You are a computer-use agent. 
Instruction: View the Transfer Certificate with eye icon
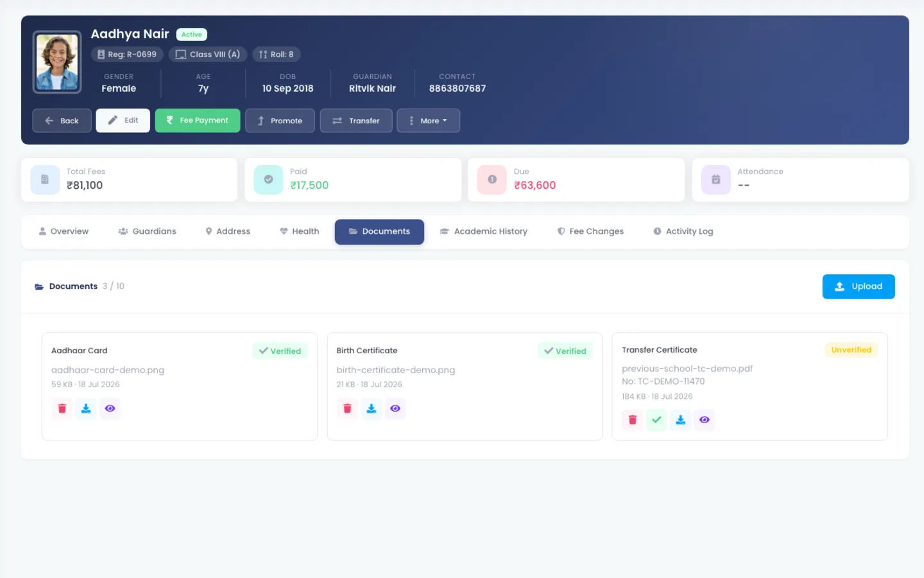coord(705,420)
